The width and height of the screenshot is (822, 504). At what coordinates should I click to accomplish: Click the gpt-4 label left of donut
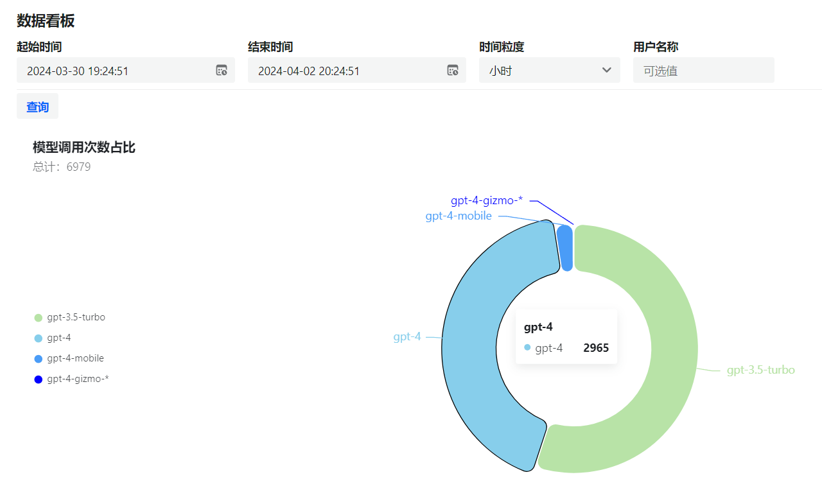pyautogui.click(x=407, y=336)
